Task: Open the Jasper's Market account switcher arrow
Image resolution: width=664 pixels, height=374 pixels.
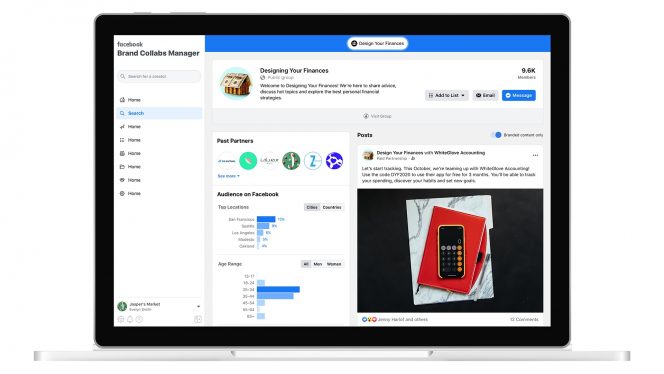Action: pyautogui.click(x=199, y=307)
